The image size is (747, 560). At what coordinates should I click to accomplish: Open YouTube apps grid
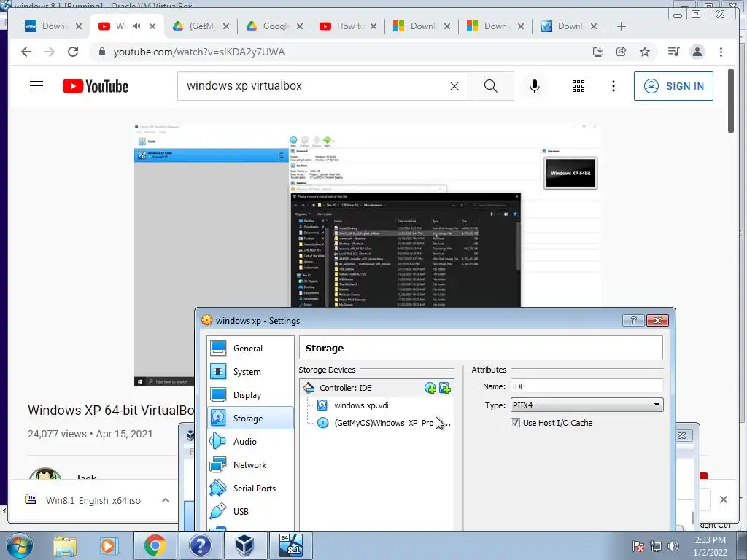coord(578,86)
